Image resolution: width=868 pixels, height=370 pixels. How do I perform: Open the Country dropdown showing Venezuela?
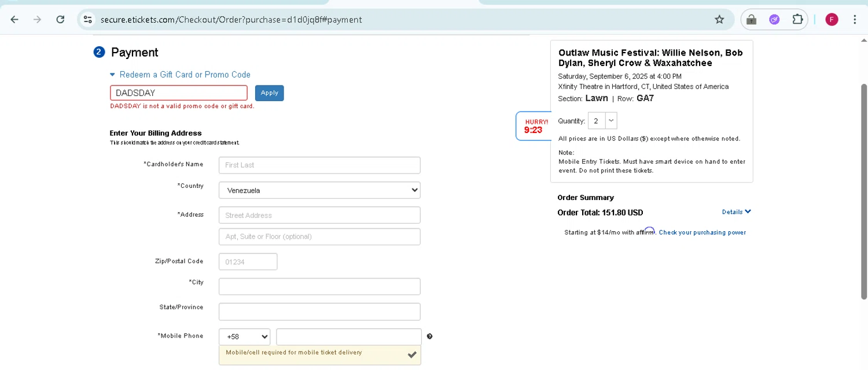pyautogui.click(x=319, y=190)
